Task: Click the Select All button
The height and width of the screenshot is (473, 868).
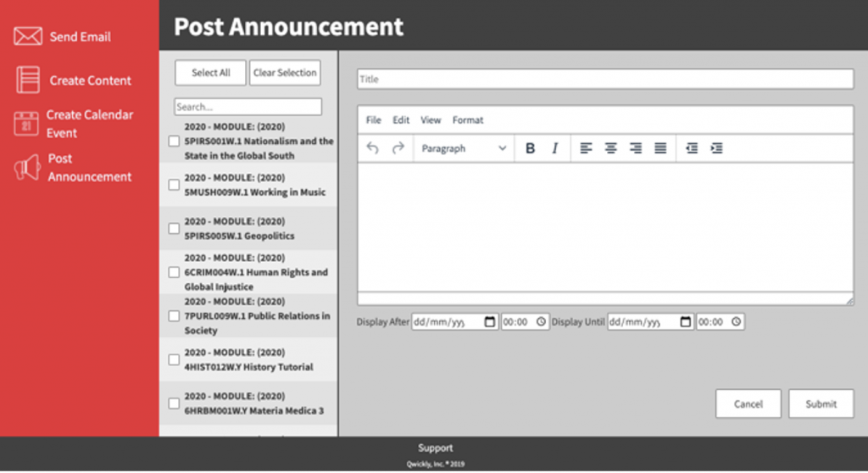Action: tap(210, 73)
